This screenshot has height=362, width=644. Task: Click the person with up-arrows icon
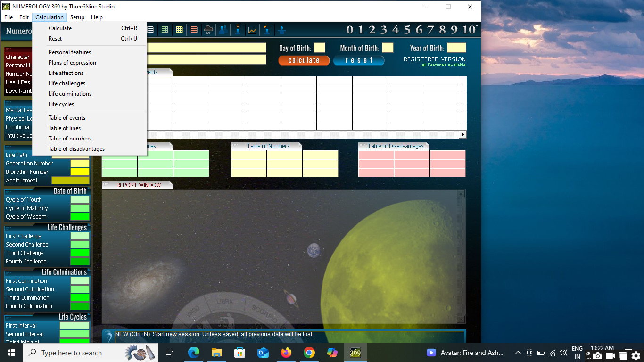click(x=238, y=30)
